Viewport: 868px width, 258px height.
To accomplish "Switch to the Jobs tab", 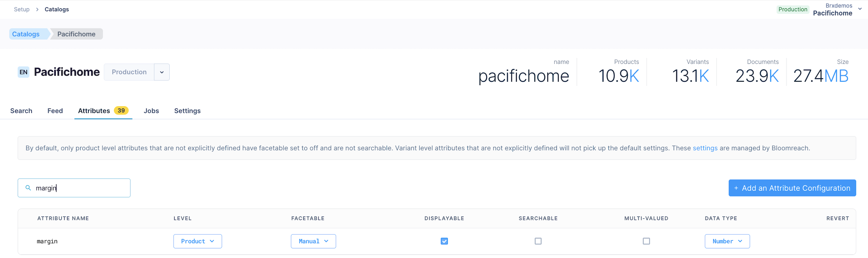I will [x=151, y=111].
